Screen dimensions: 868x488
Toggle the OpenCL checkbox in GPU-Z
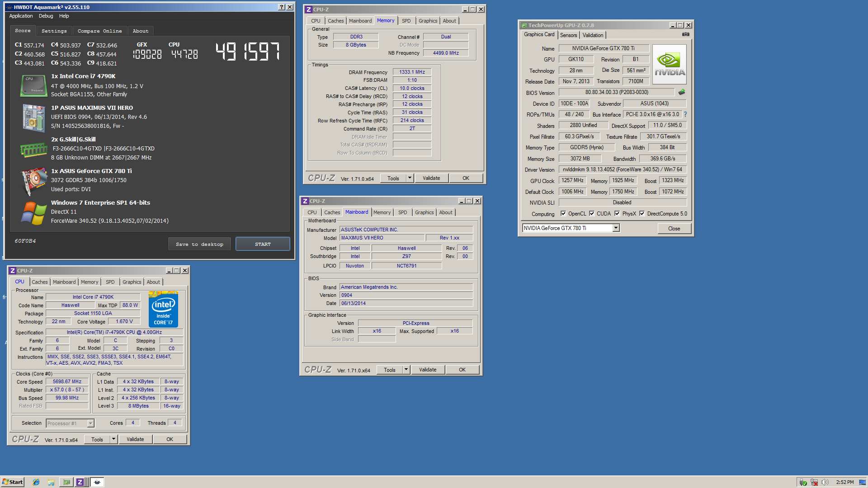563,214
